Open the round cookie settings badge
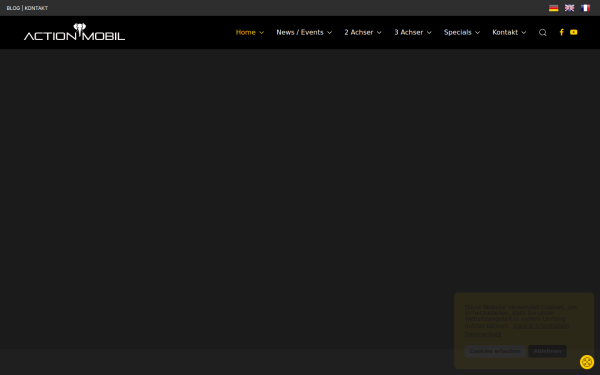 pyautogui.click(x=587, y=362)
